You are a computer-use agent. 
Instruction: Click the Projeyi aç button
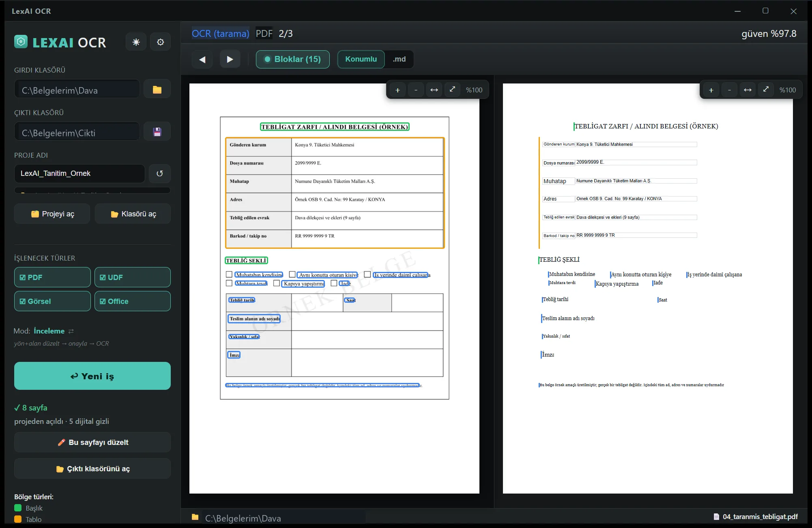tap(52, 214)
